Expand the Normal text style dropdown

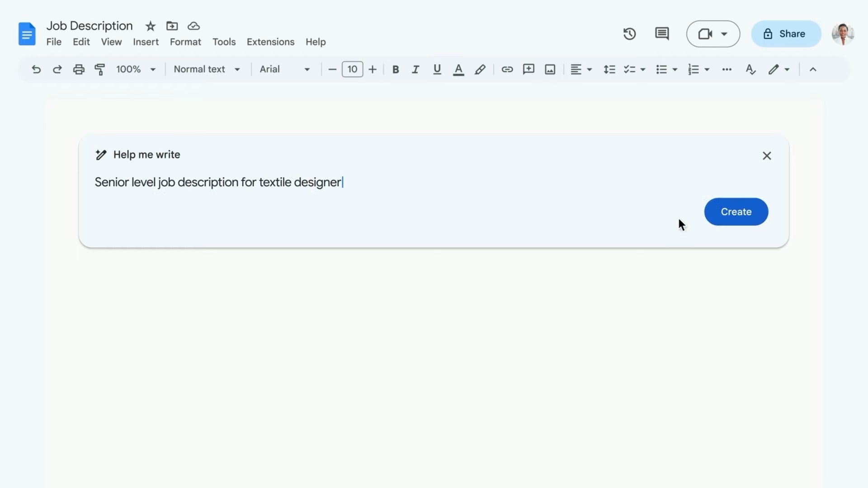point(206,69)
